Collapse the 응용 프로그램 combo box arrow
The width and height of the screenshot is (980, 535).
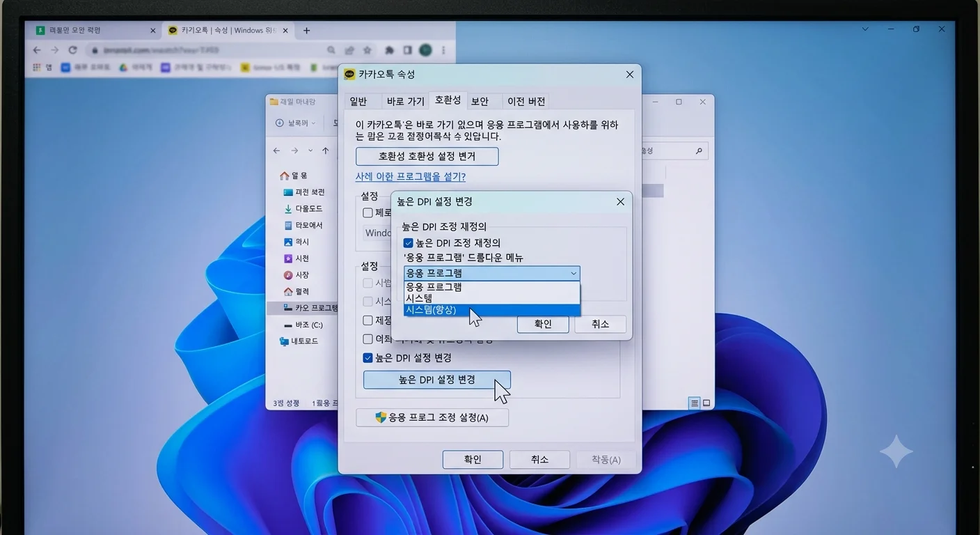tap(573, 273)
